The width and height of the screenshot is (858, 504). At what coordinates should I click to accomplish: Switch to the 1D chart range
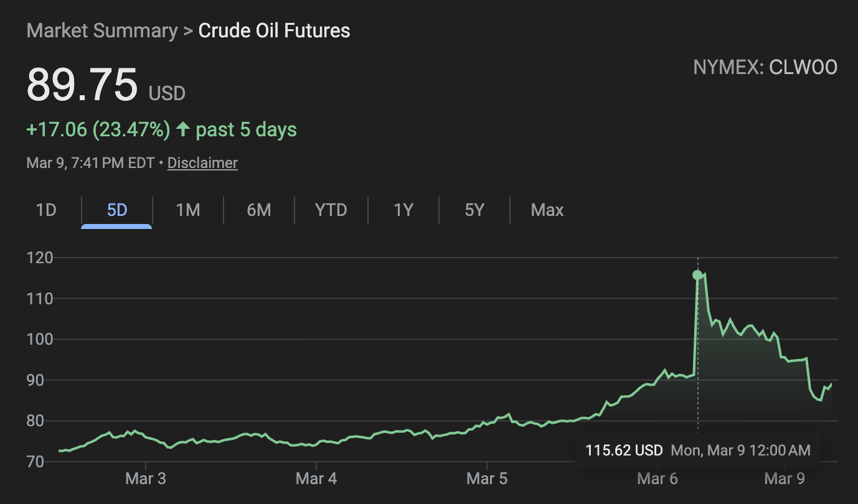[x=46, y=210]
